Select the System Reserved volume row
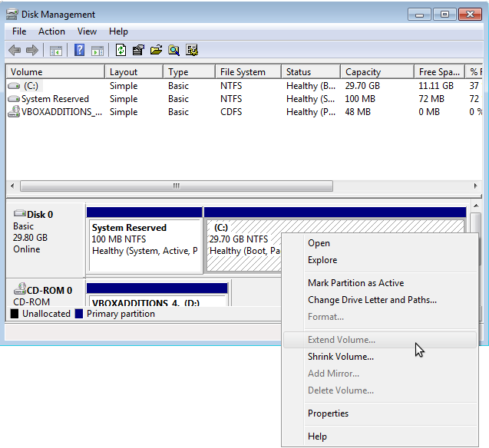The width and height of the screenshot is (489, 448). 244,99
